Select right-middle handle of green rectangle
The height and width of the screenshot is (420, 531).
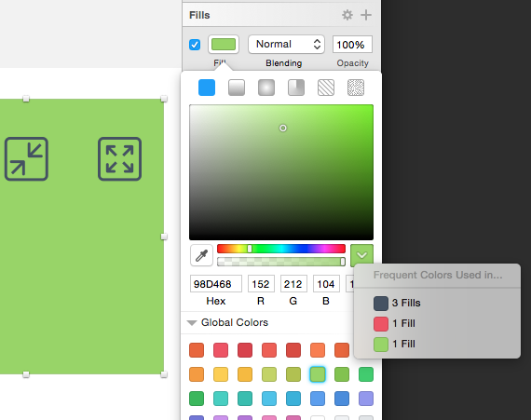164,237
